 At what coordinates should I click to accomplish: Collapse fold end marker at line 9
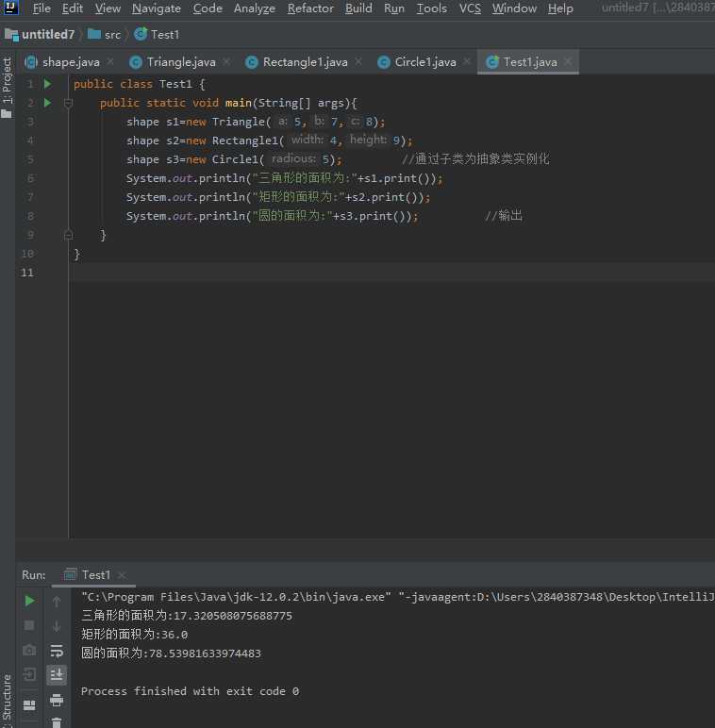coord(68,235)
